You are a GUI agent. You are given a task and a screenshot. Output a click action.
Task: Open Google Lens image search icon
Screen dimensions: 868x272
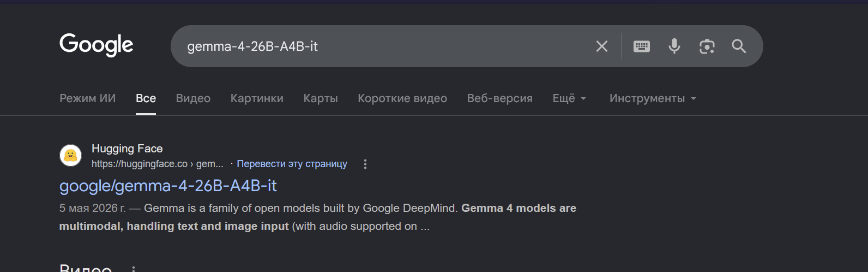tap(707, 46)
